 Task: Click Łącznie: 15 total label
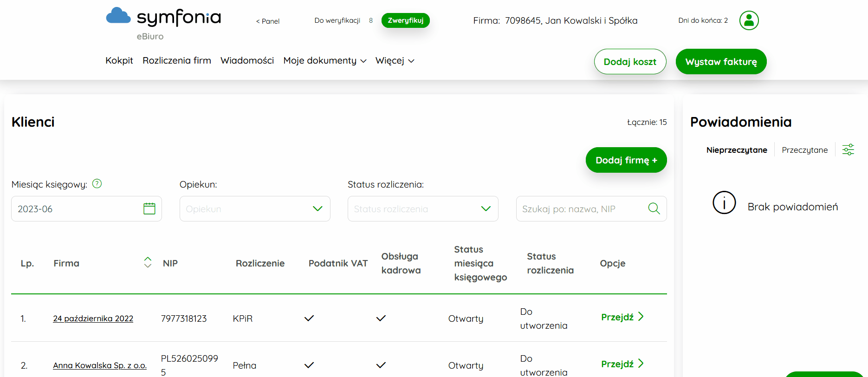[647, 122]
